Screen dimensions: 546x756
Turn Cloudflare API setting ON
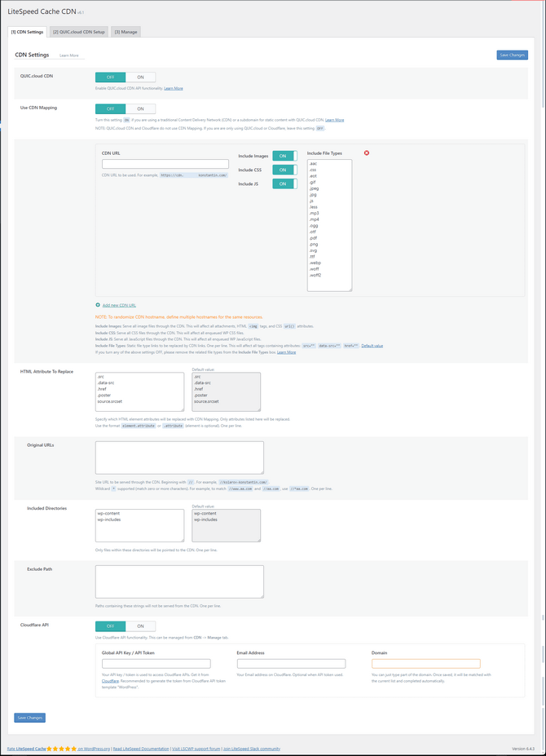coord(140,626)
